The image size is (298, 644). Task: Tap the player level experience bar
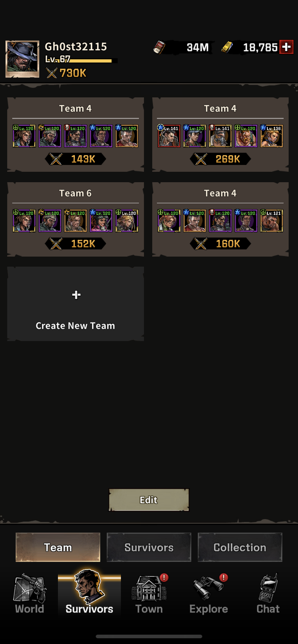[81, 60]
